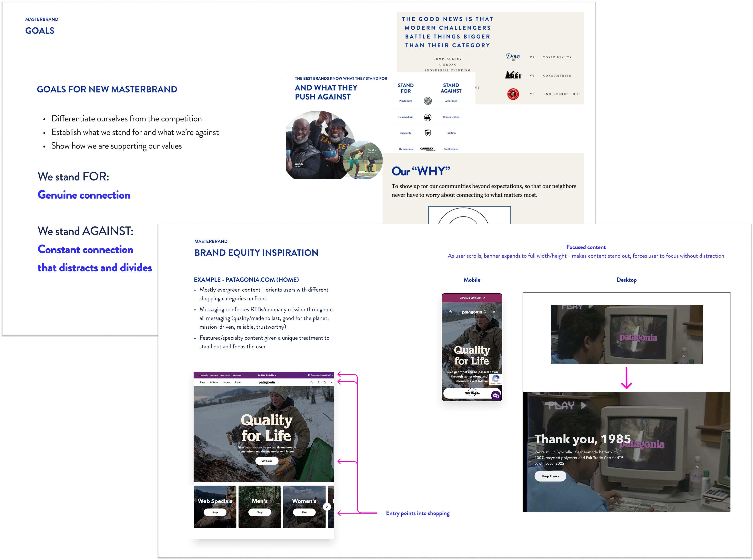This screenshot has height=560, width=753.
Task: Click PLAY arrow in small desktop video
Action: click(590, 307)
